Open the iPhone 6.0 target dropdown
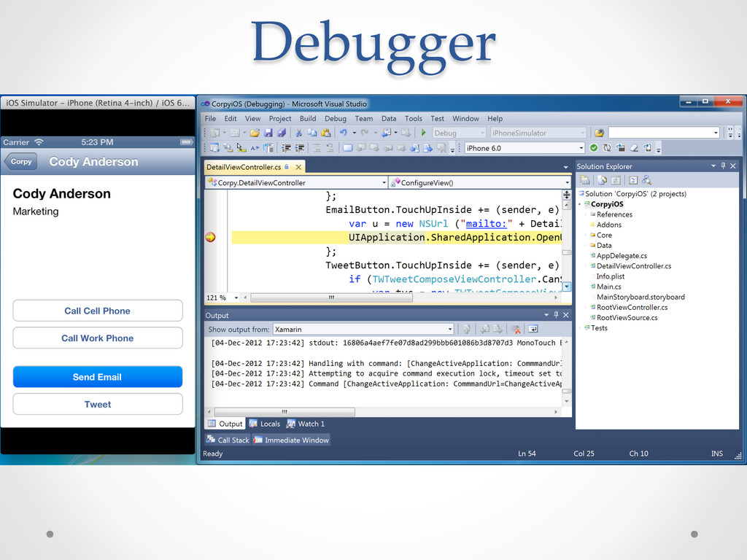The width and height of the screenshot is (747, 560). point(581,148)
